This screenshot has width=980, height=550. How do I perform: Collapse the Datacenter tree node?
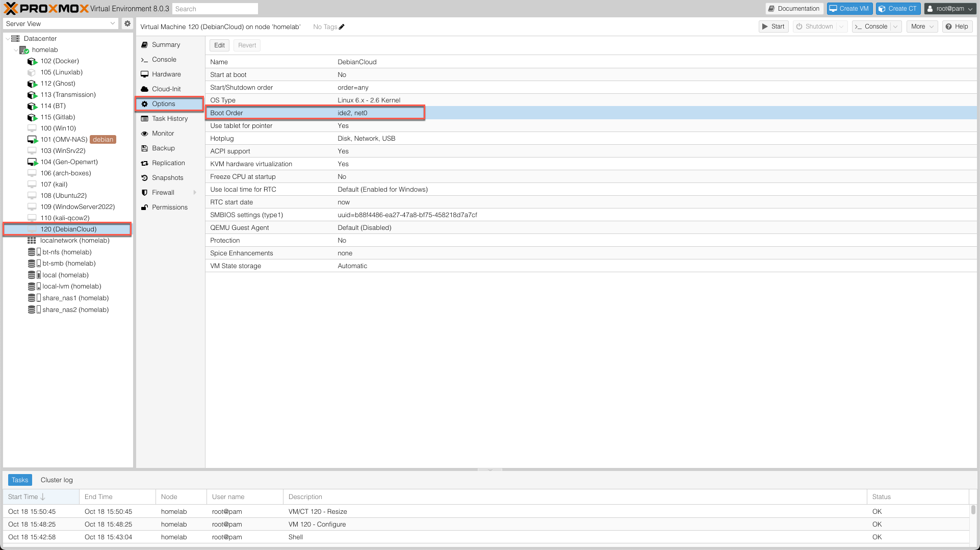7,39
